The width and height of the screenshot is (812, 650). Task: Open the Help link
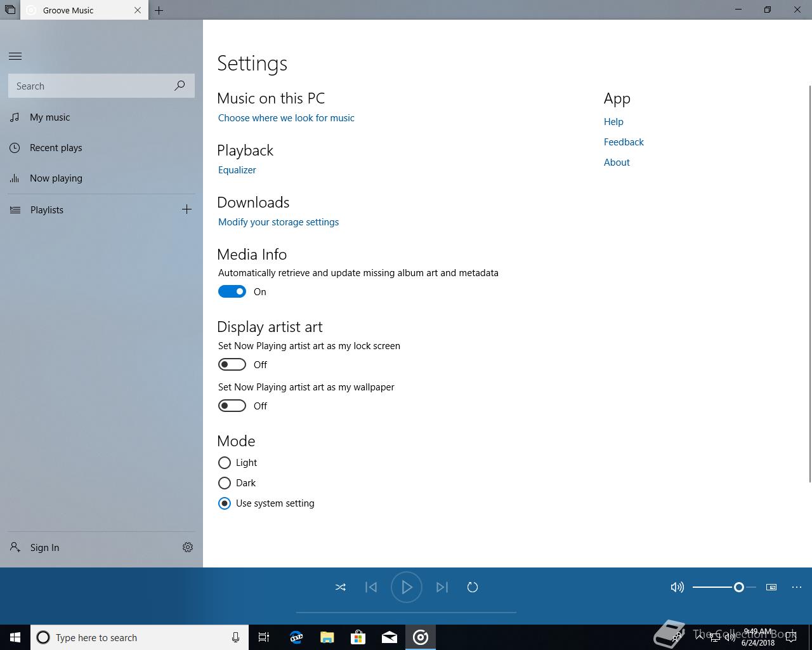(613, 122)
